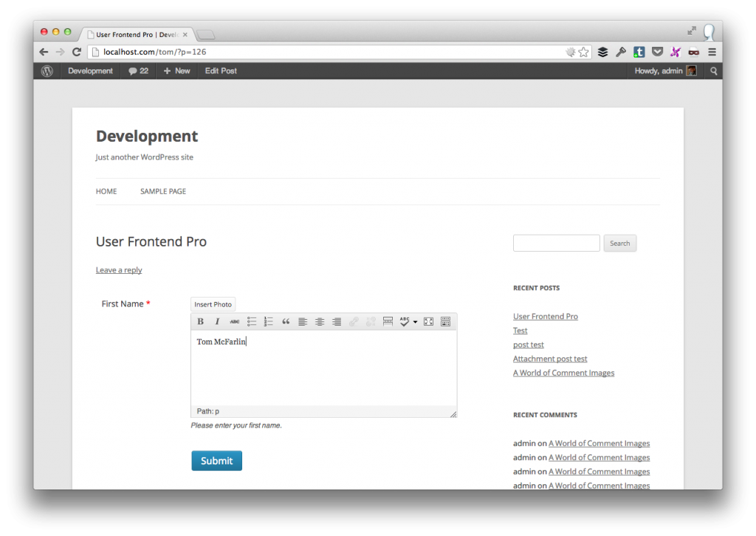Apply strikethrough using the ABC icon
The image size is (756, 536).
[234, 321]
